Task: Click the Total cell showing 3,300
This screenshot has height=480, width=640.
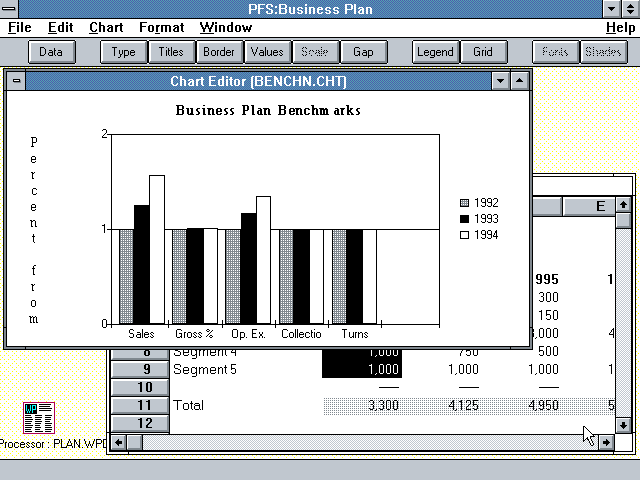Action: click(x=383, y=405)
